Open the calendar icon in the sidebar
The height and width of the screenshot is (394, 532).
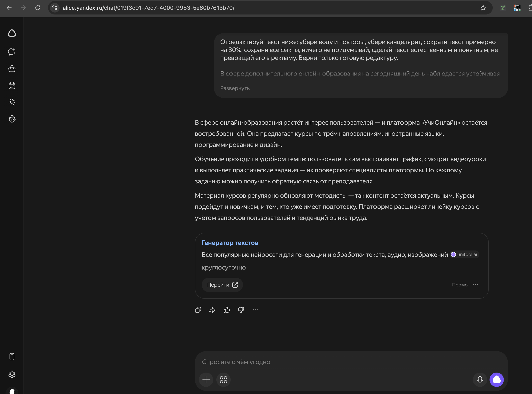[x=12, y=85]
